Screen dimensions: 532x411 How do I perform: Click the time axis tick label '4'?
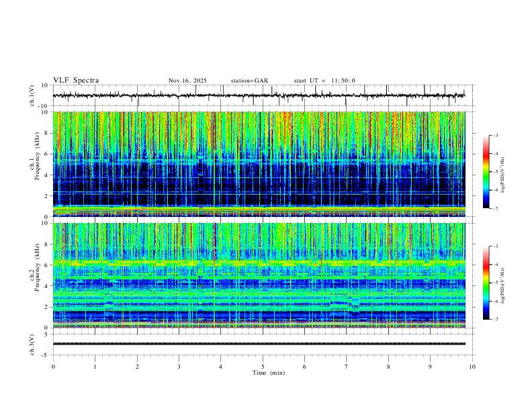[x=220, y=367]
